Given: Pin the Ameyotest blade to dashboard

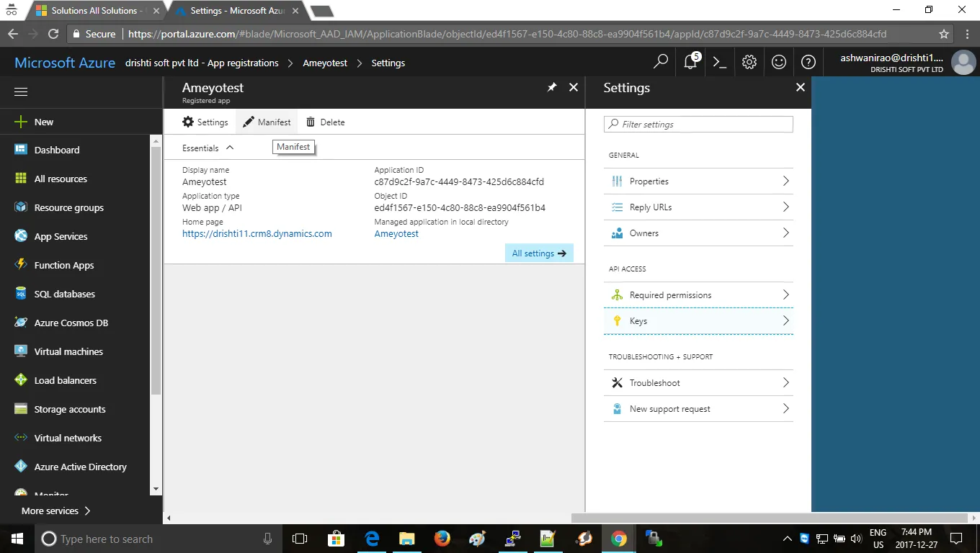Looking at the screenshot, I should (552, 87).
